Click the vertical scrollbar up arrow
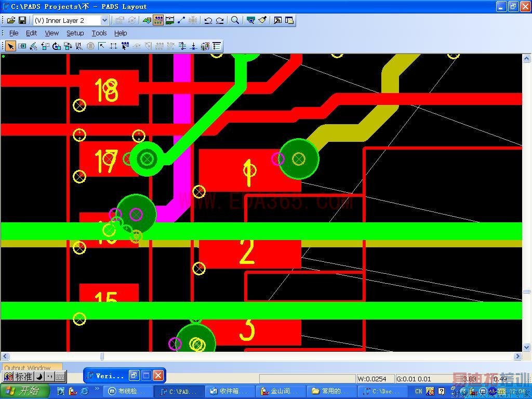The width and height of the screenshot is (532, 399). (527, 58)
